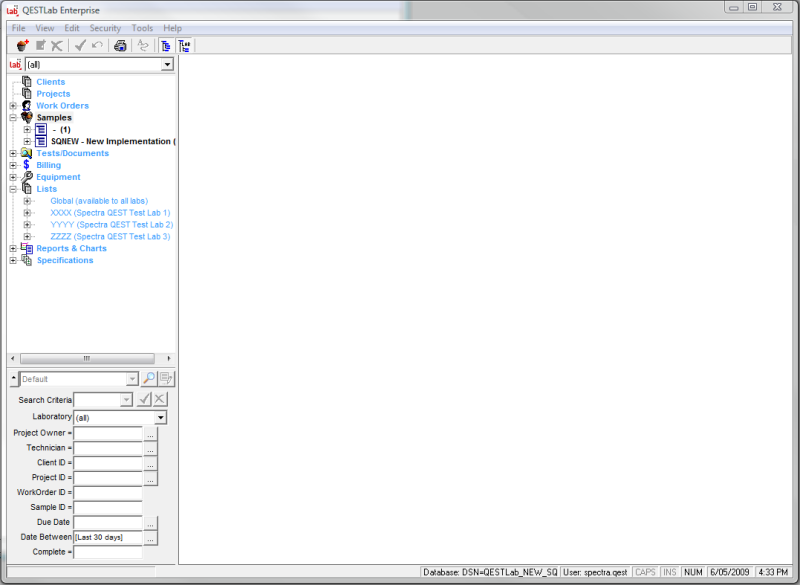Toggle the Search Criteria confirm checkmark
The image size is (800, 585).
143,399
